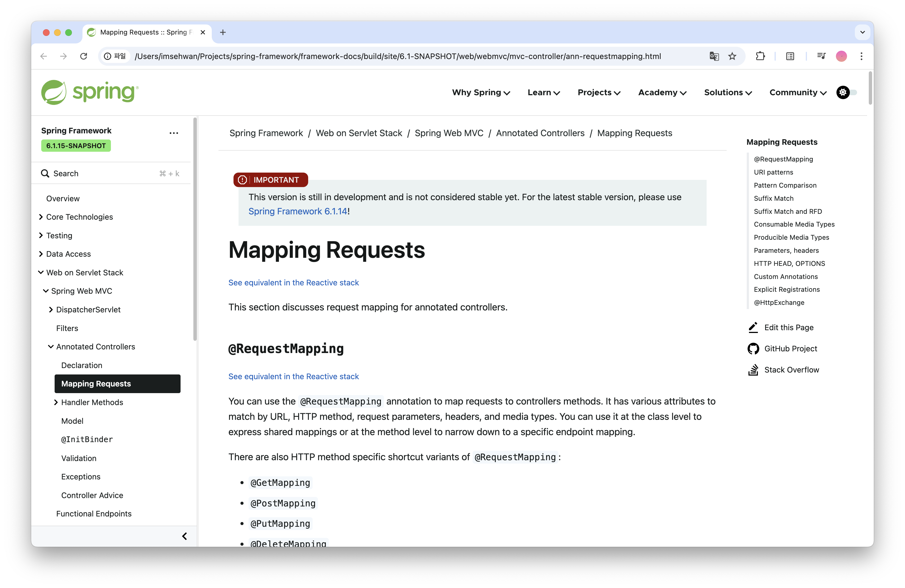Jump to URI patterns section

773,172
